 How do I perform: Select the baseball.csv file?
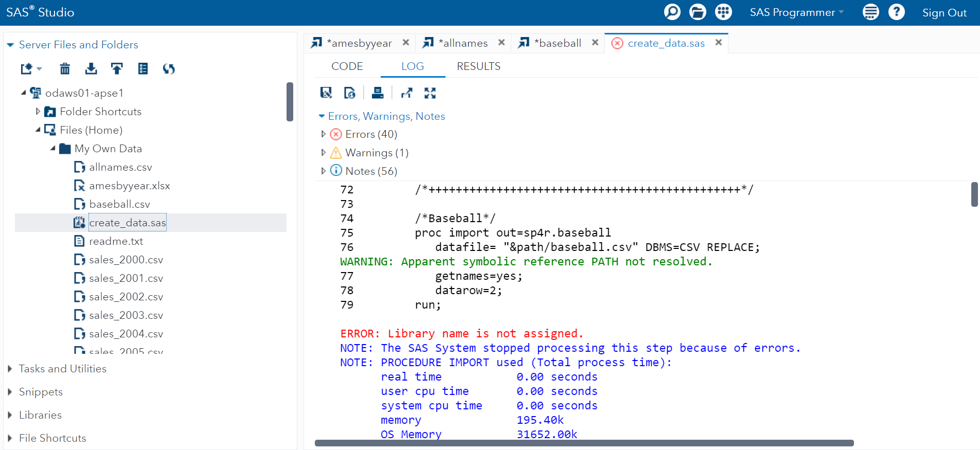pos(119,204)
